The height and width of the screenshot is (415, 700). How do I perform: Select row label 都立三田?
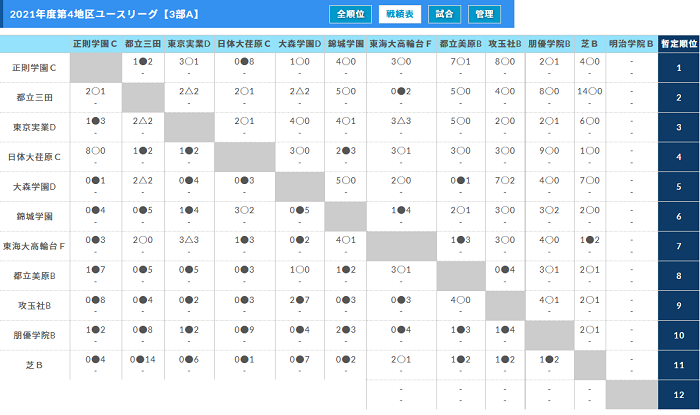tap(34, 97)
